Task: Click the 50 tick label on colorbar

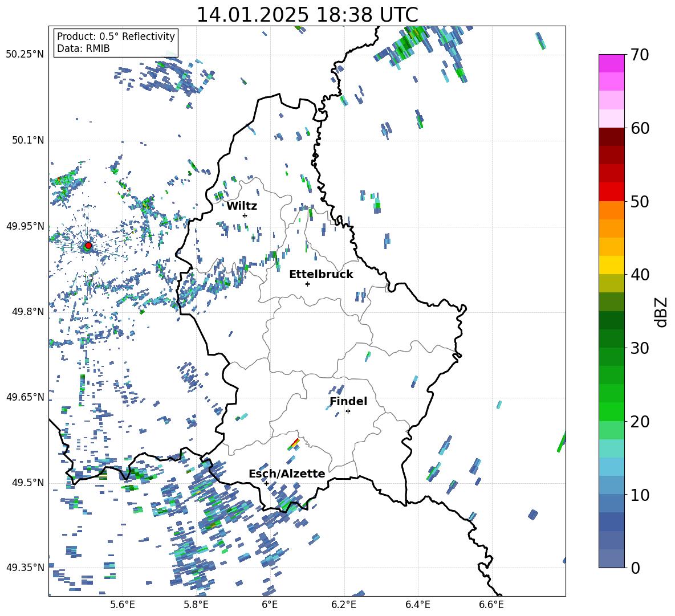Action: (640, 201)
